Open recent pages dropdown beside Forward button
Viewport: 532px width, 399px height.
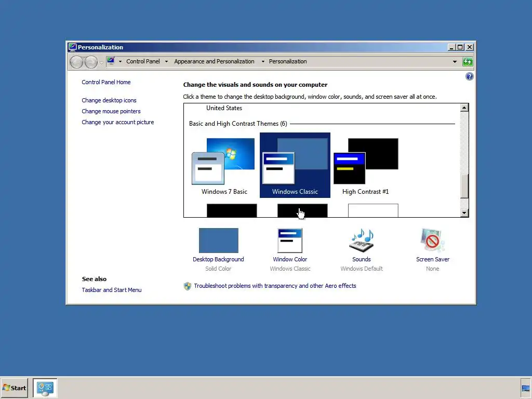[x=101, y=63]
